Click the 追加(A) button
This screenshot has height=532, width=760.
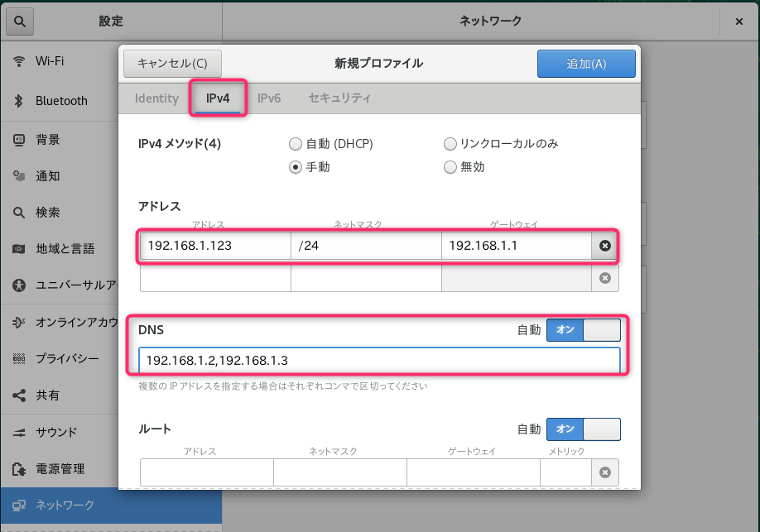tap(586, 64)
